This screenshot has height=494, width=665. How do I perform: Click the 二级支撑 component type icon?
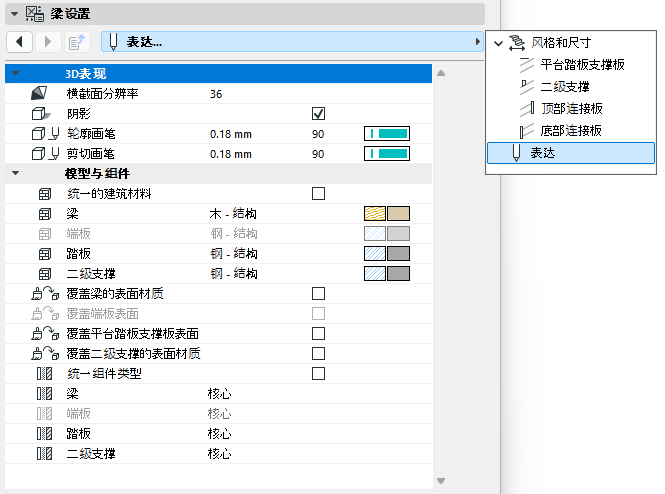point(45,454)
